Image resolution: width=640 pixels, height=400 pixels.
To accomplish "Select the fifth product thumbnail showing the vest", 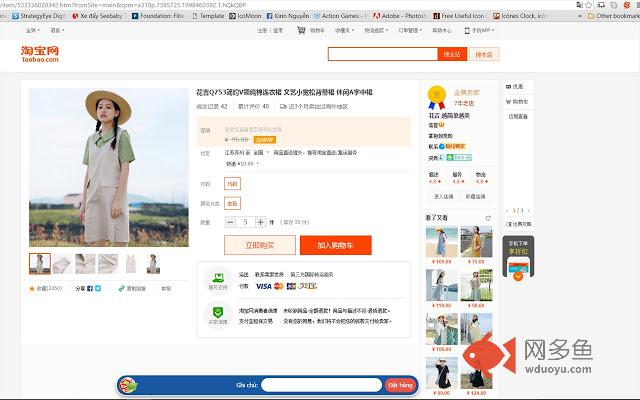I will (131, 263).
